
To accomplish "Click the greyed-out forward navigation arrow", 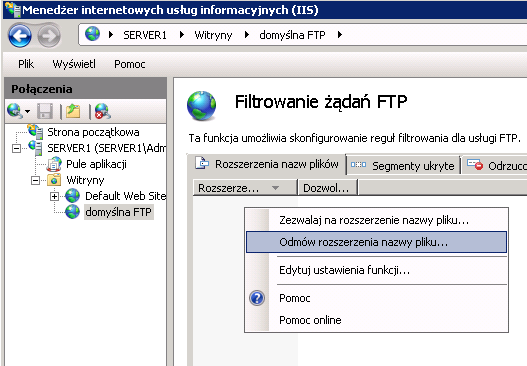I will [49, 35].
